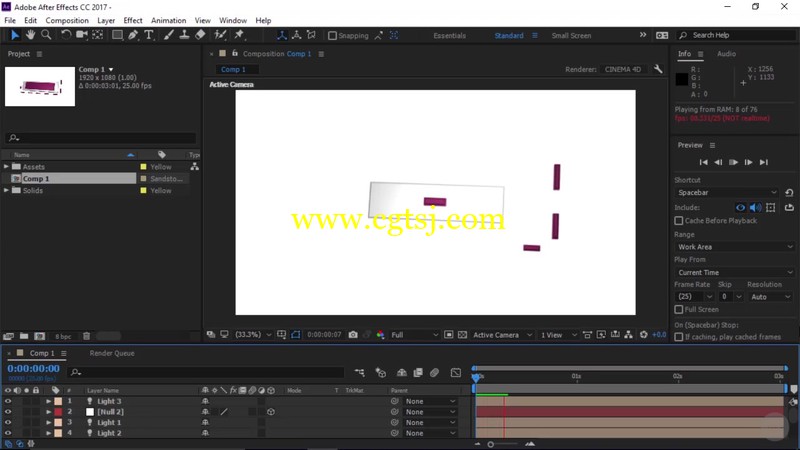The width and height of the screenshot is (800, 450).
Task: Open the Animation menu
Action: 168,20
